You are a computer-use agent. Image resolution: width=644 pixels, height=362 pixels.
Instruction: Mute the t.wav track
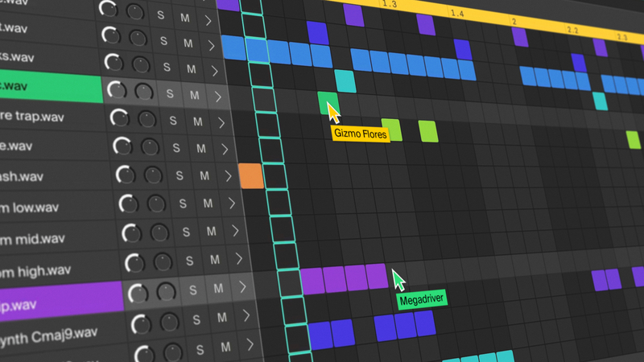[x=188, y=43]
